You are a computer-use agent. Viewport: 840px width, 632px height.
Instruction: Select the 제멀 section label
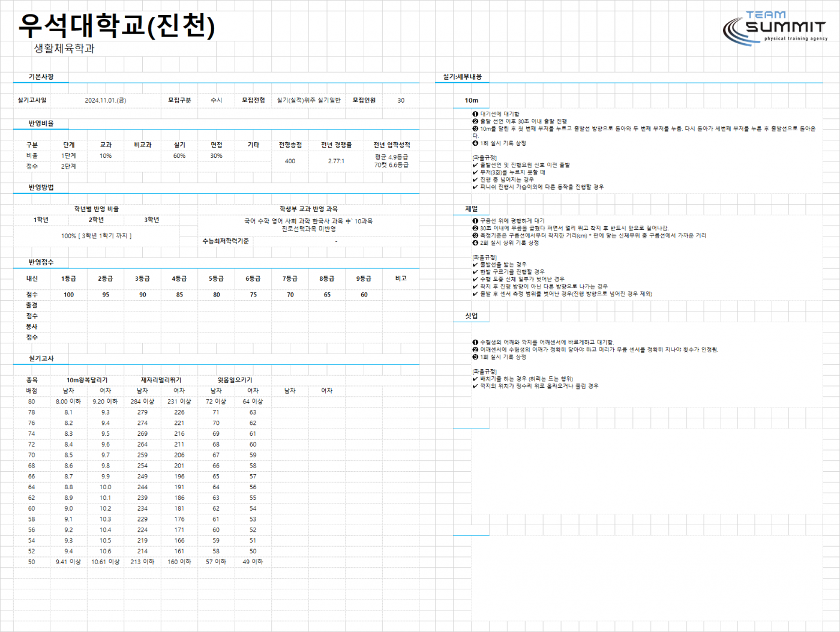(x=472, y=209)
